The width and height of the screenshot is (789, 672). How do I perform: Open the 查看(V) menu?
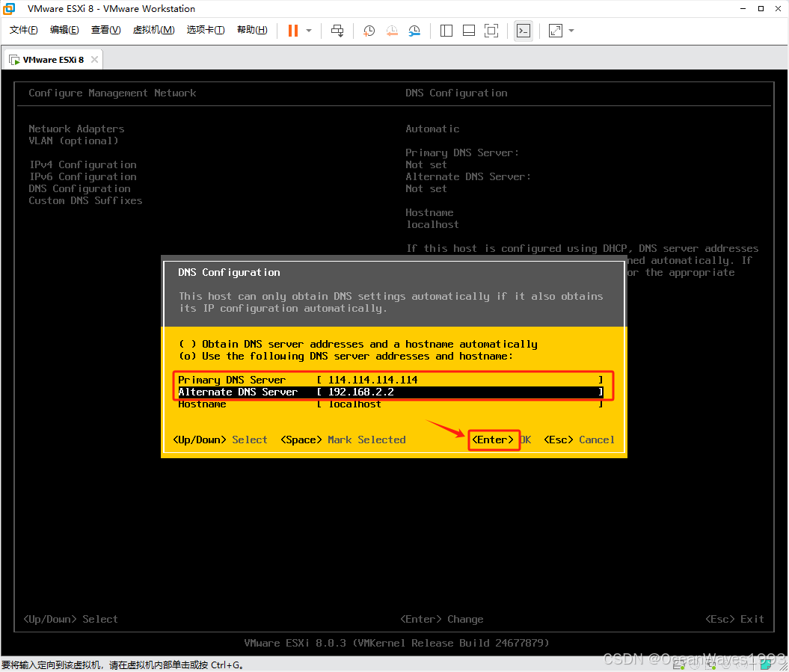[x=105, y=30]
